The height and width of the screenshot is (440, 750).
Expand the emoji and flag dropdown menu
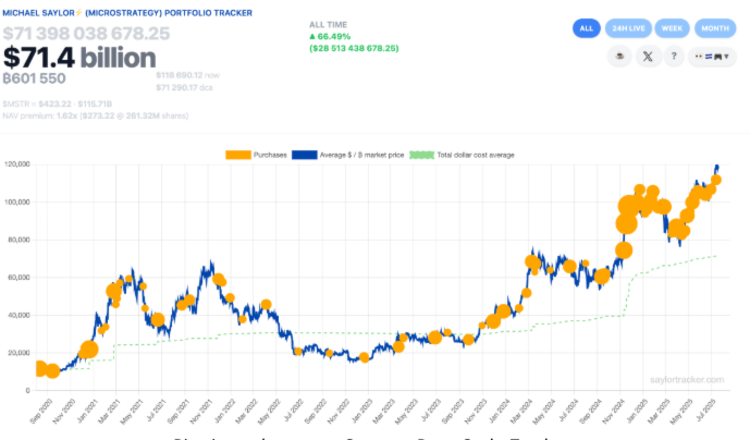click(x=712, y=56)
